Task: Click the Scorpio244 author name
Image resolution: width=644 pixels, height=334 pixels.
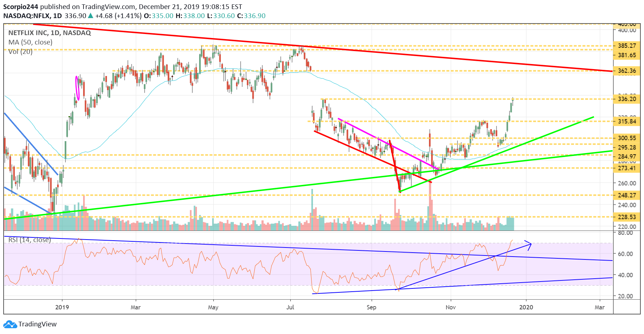Action: click(21, 7)
